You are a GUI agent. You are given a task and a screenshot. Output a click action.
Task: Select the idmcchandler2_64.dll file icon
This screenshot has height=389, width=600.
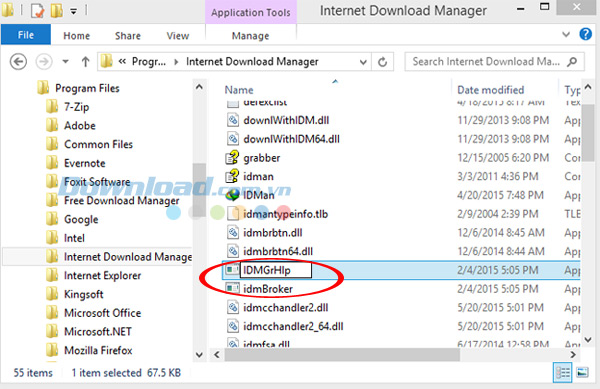click(x=233, y=326)
